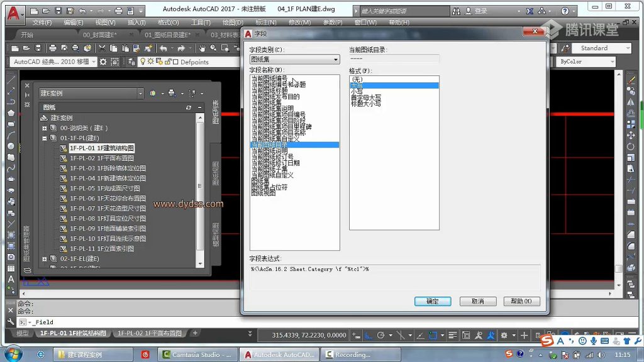The width and height of the screenshot is (644, 362).
Task: Open the 编辑(E) menu
Action: pos(74,23)
